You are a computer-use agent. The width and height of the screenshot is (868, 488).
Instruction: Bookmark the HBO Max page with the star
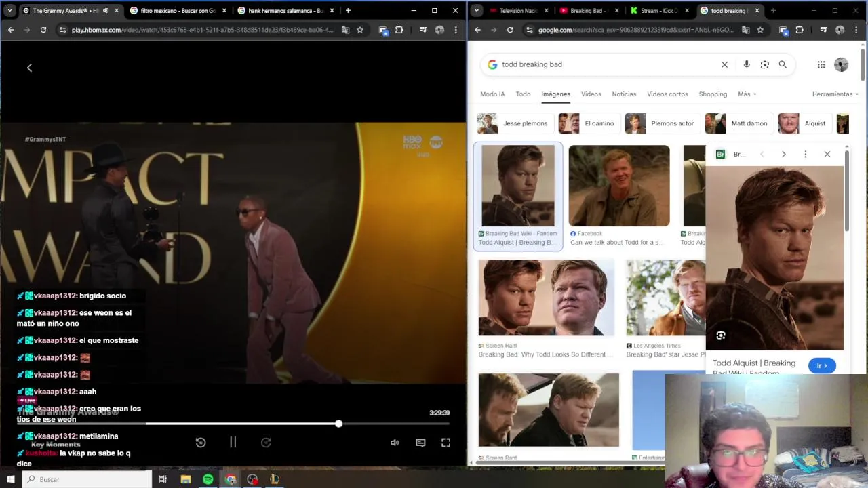click(360, 30)
